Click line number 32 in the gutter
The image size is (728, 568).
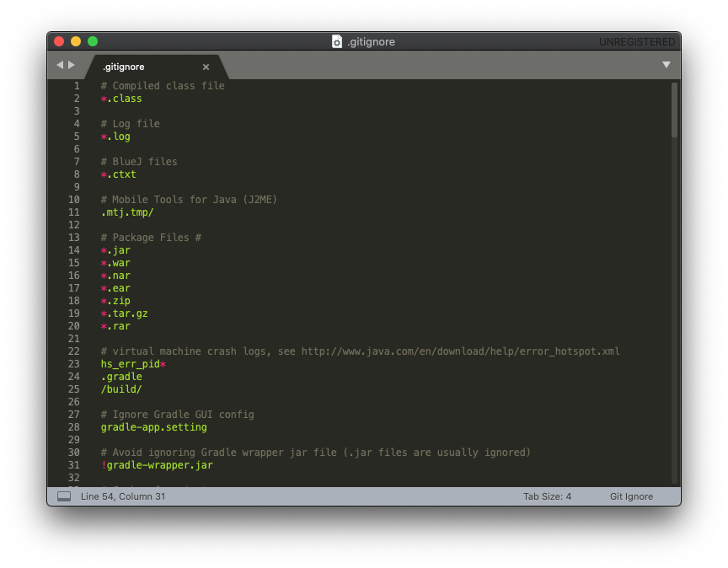(x=74, y=478)
